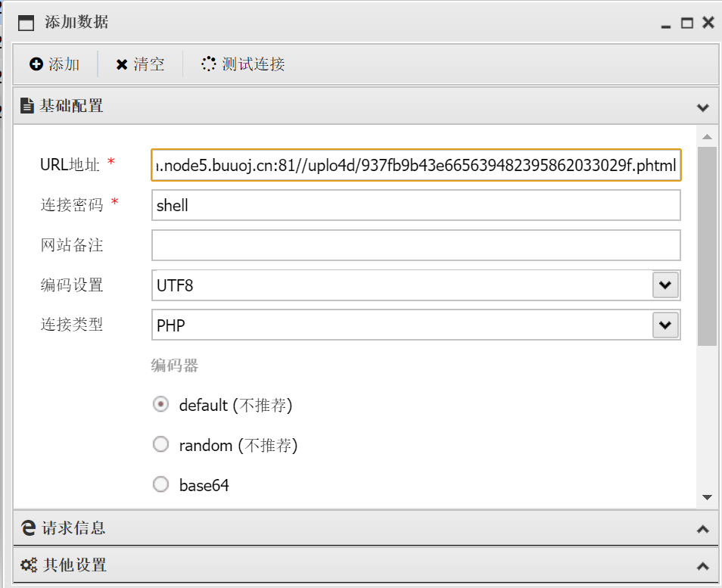Close the 添加数据 dialog

(x=708, y=23)
